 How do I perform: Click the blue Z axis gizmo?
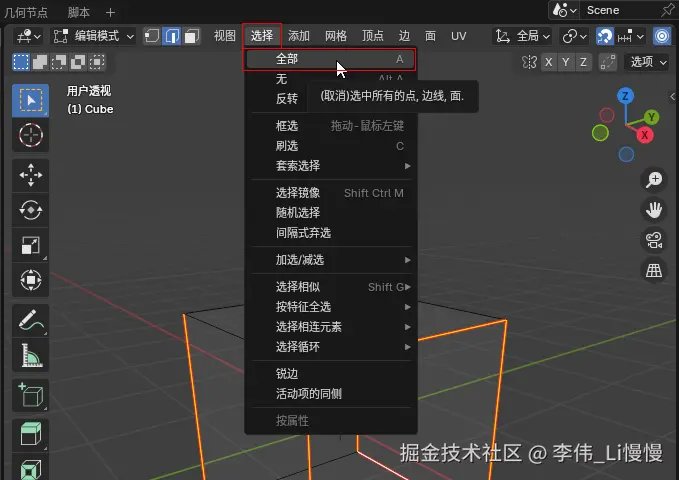tap(625, 96)
